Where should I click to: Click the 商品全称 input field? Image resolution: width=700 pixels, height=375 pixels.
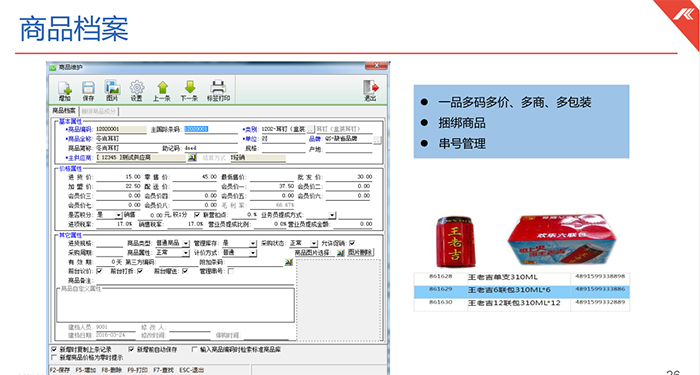[167, 139]
